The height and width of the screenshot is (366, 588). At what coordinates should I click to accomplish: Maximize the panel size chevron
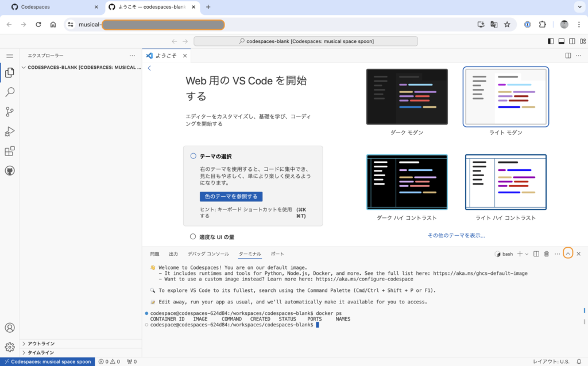click(x=568, y=254)
